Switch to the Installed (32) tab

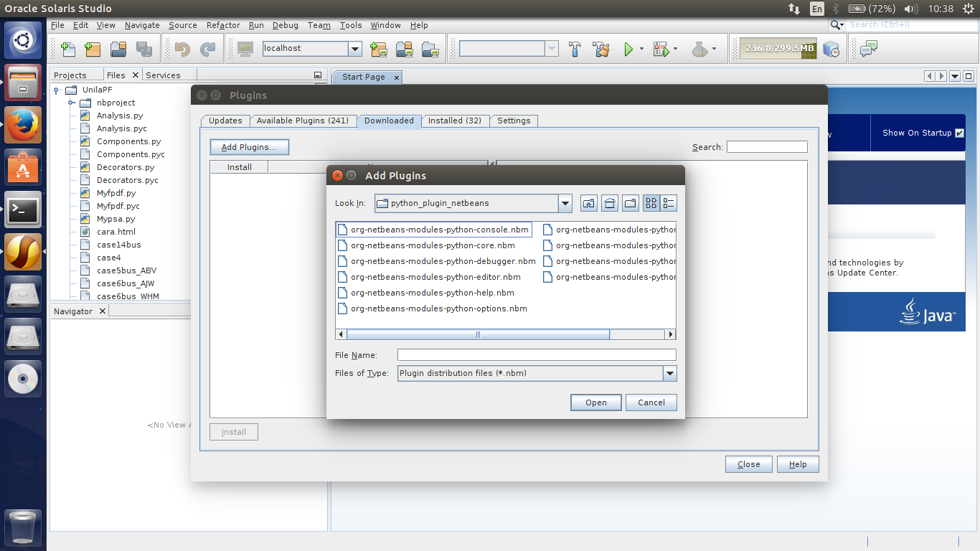coord(455,121)
